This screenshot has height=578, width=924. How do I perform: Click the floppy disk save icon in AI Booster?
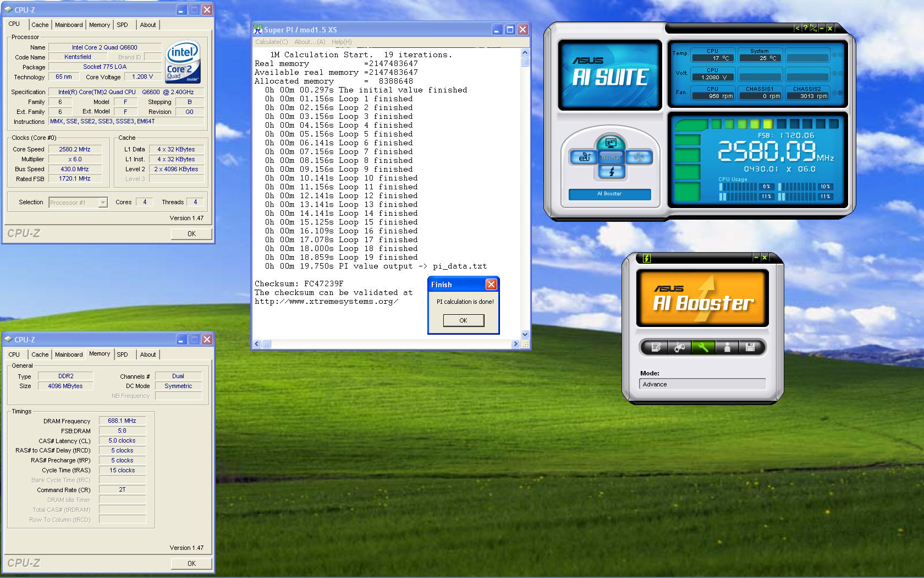click(x=750, y=347)
